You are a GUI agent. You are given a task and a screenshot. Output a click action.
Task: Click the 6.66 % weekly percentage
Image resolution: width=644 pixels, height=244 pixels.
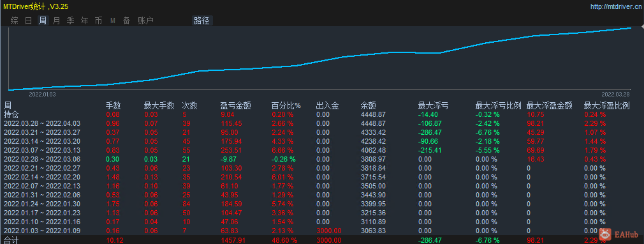(282, 150)
